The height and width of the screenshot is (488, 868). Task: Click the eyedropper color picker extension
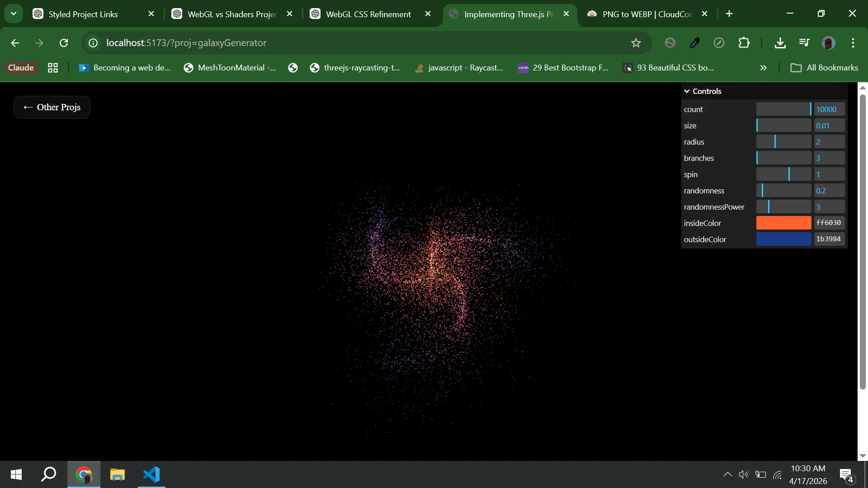click(x=695, y=43)
